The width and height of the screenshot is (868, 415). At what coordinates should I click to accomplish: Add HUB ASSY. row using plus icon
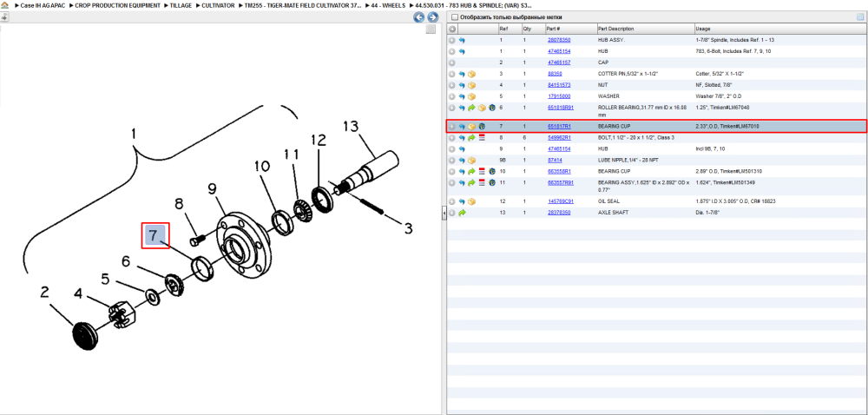452,41
